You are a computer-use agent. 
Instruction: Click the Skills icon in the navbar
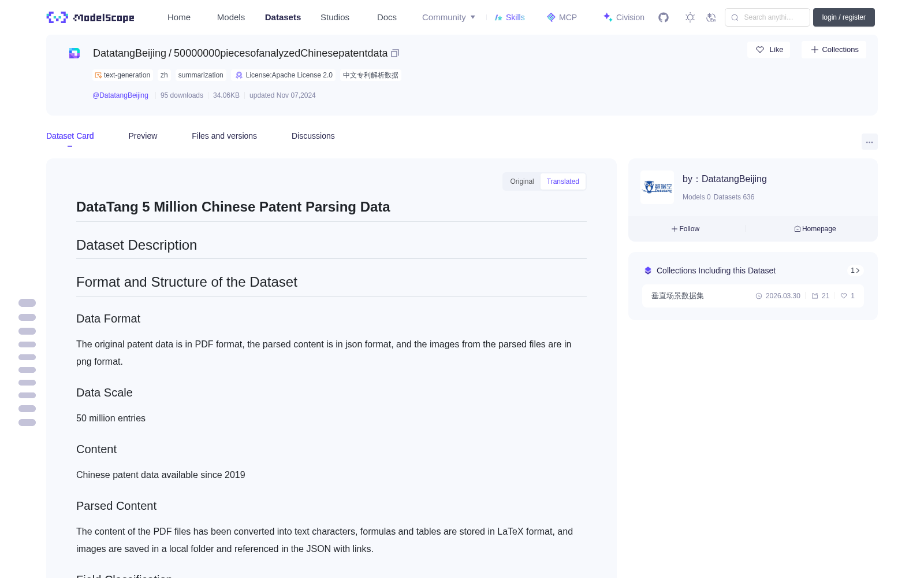[x=498, y=17]
